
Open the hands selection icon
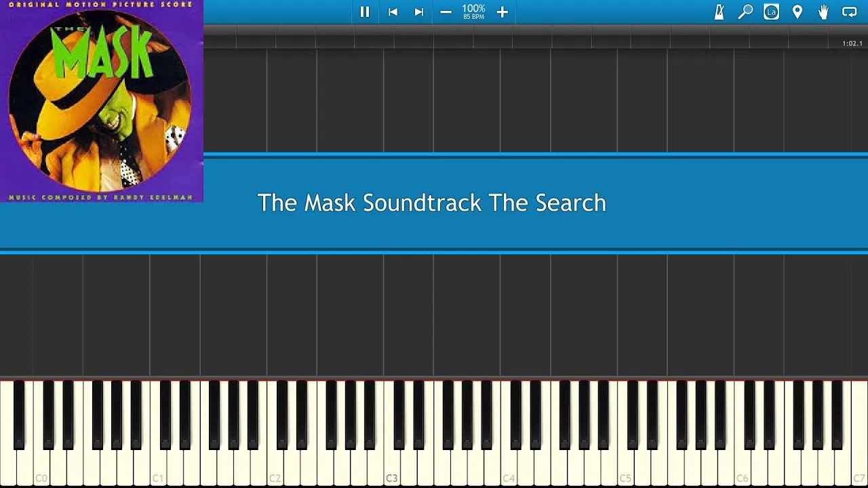click(823, 12)
